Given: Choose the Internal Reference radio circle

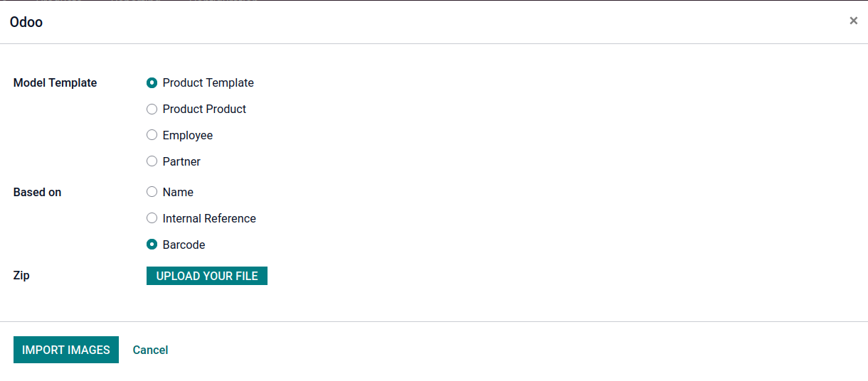Looking at the screenshot, I should (x=152, y=218).
